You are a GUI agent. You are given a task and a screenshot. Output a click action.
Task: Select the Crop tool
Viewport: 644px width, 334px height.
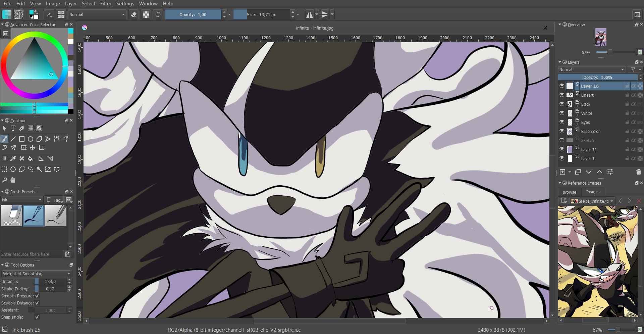pos(41,148)
